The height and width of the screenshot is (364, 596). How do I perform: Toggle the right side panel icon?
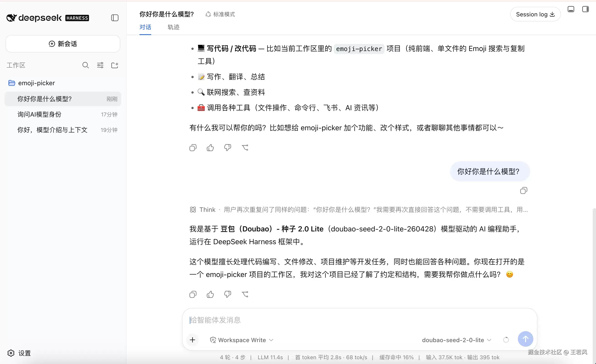[585, 9]
